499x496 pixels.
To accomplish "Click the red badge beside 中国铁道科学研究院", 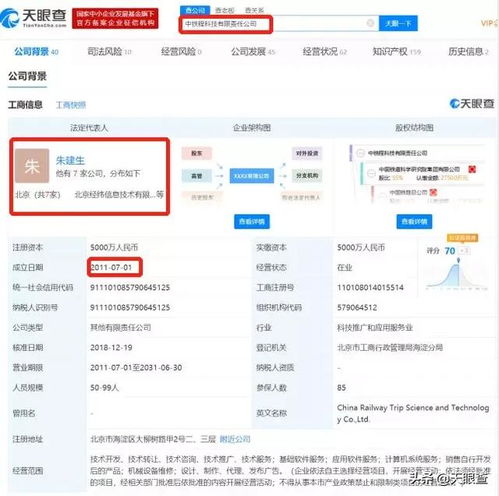I will coord(472,169).
